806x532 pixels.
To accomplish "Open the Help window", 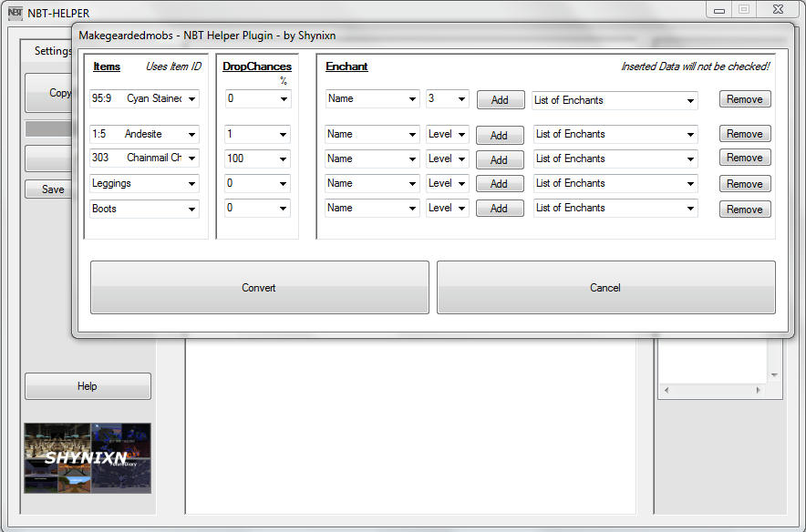I will pyautogui.click(x=88, y=385).
